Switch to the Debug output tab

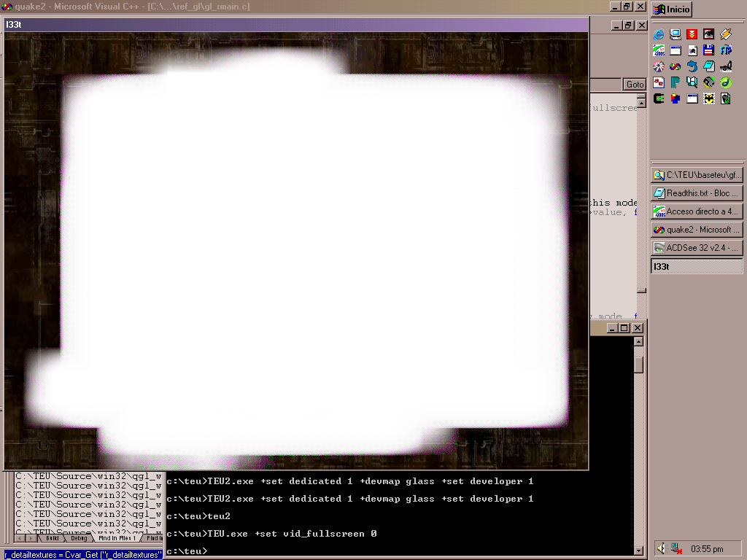click(x=79, y=539)
